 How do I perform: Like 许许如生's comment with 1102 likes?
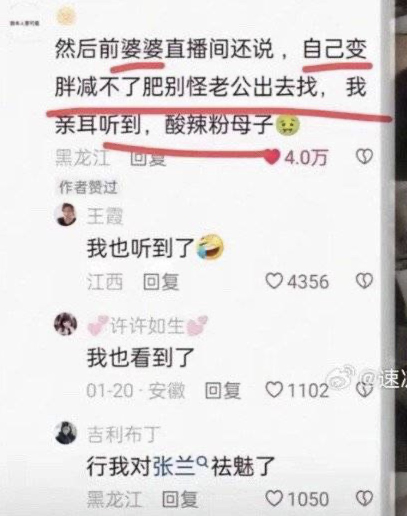coord(274,390)
